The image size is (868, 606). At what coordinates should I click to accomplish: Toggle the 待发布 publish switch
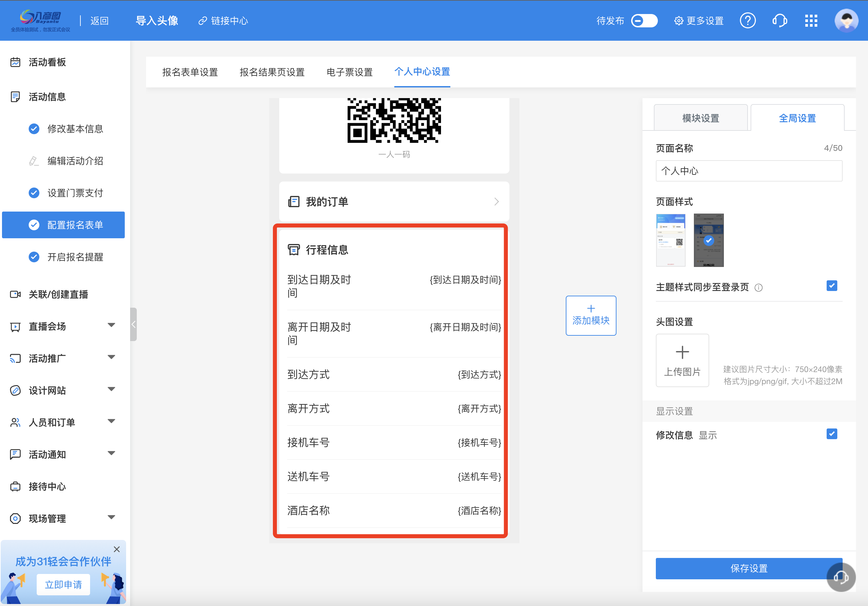click(x=644, y=21)
